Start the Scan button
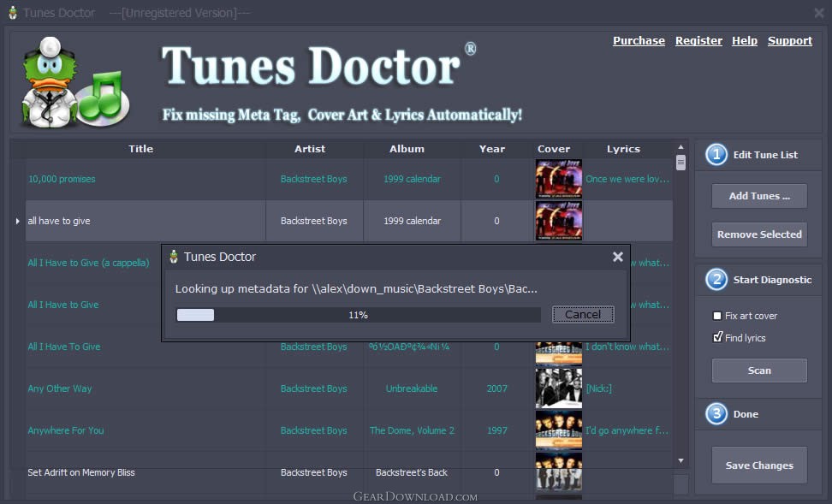Image resolution: width=832 pixels, height=504 pixels. pos(759,371)
